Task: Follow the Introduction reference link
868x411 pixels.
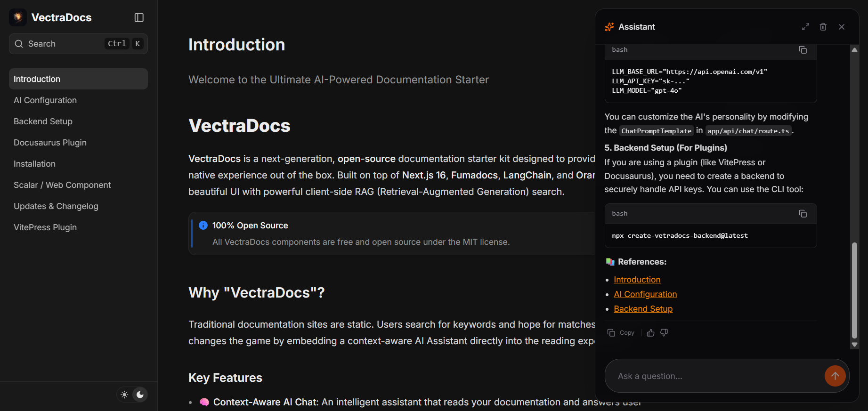Action: 637,280
